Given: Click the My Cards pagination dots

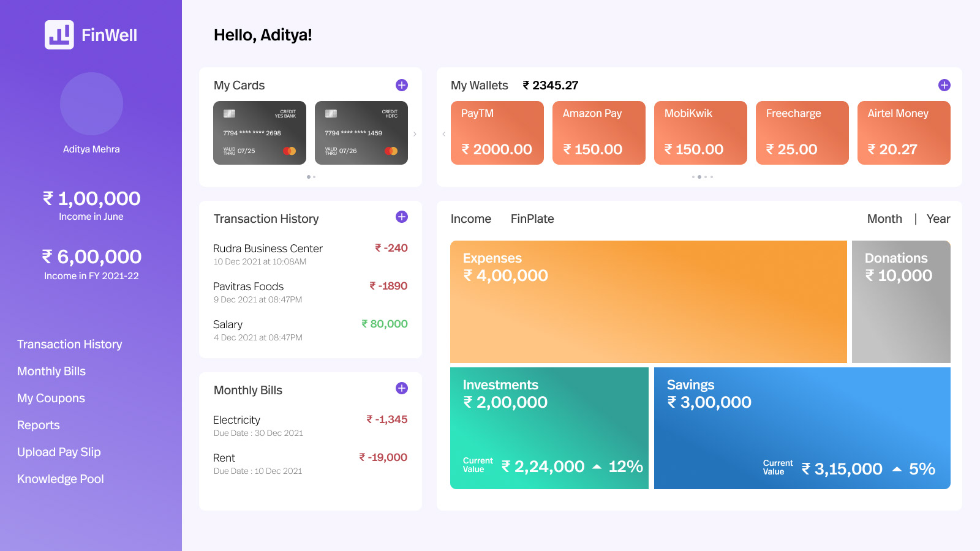Looking at the screenshot, I should click(x=311, y=177).
